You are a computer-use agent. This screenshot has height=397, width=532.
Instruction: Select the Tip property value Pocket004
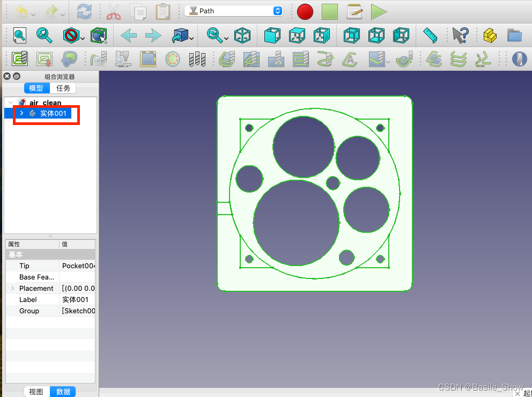pos(78,266)
